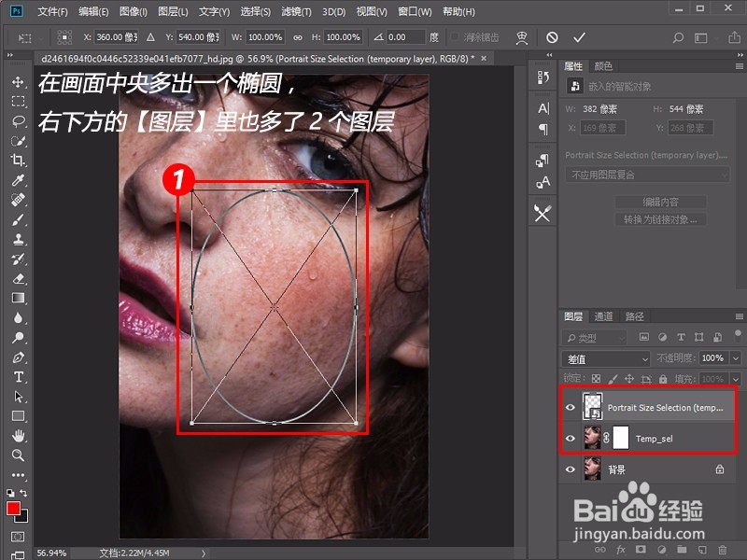Open the 窗口(W) menu
Image resolution: width=747 pixels, height=560 pixels.
(415, 11)
